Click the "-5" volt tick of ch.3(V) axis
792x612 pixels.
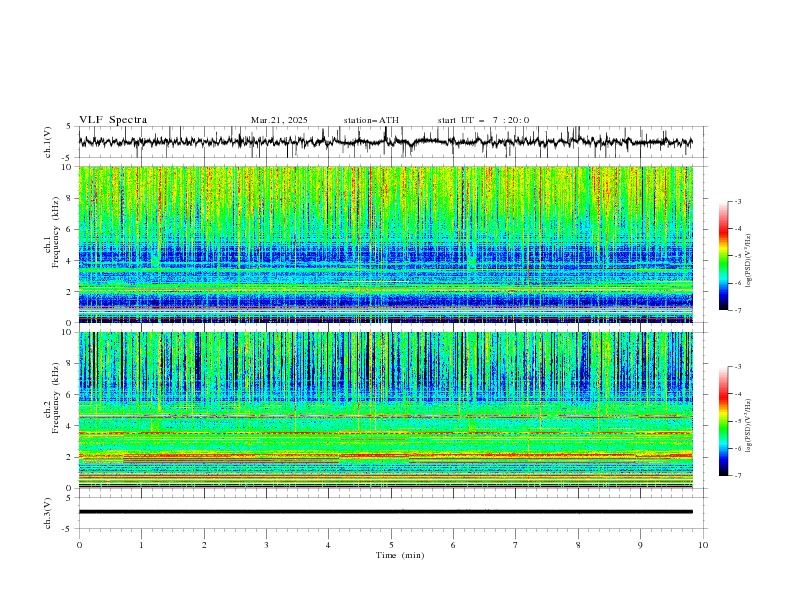(67, 529)
